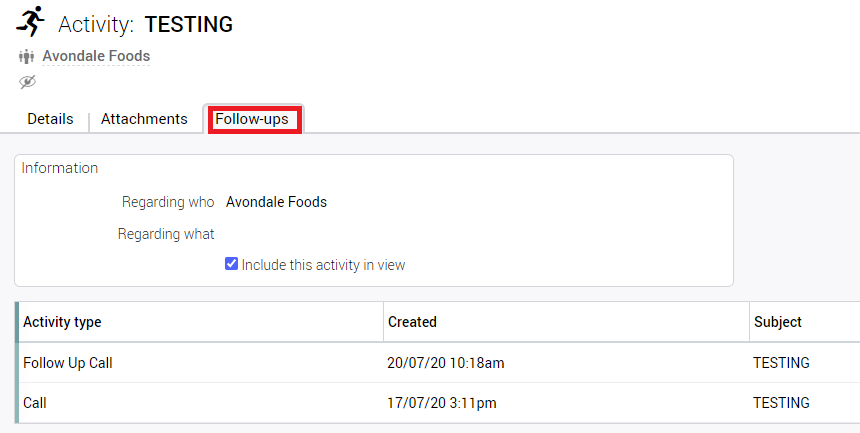Open the Follow Up Call row
The width and height of the screenshot is (860, 433).
(x=68, y=363)
